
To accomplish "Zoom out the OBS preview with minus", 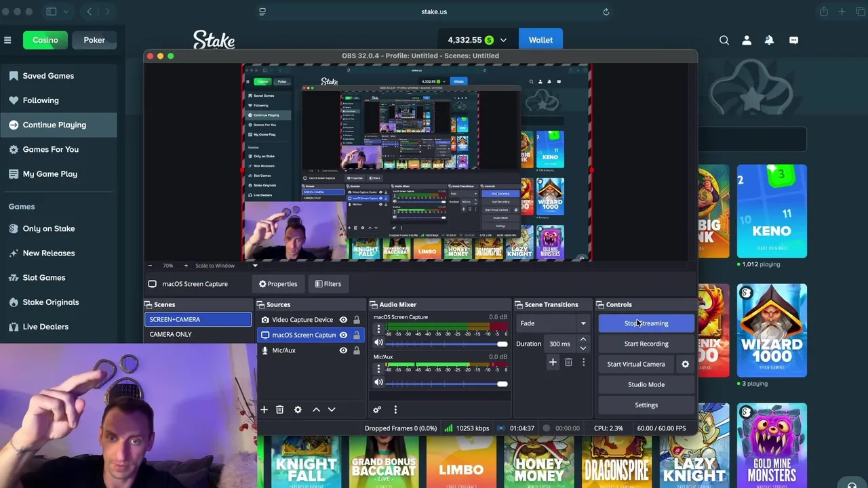I will click(150, 266).
